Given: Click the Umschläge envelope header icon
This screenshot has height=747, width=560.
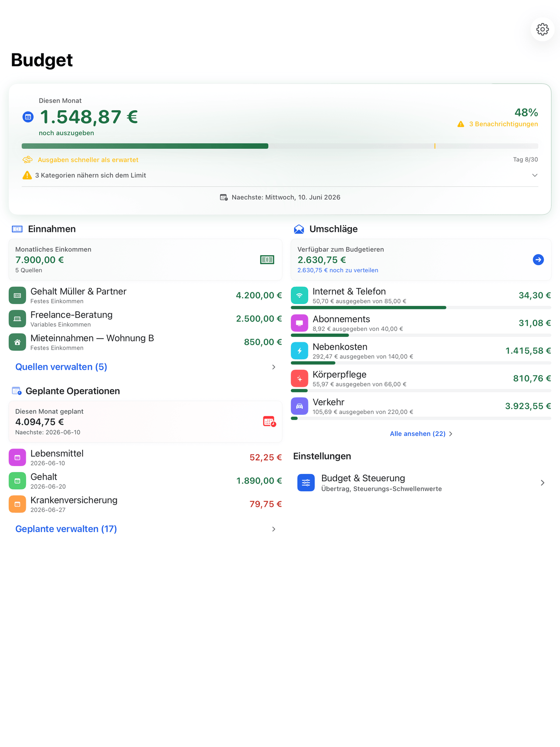Looking at the screenshot, I should (299, 229).
